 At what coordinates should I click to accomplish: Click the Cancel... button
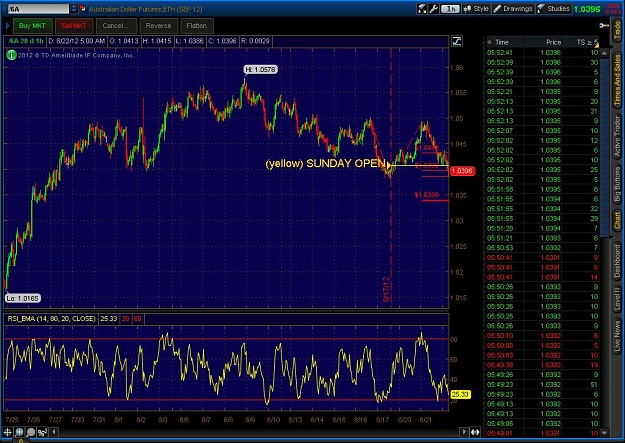pyautogui.click(x=116, y=26)
